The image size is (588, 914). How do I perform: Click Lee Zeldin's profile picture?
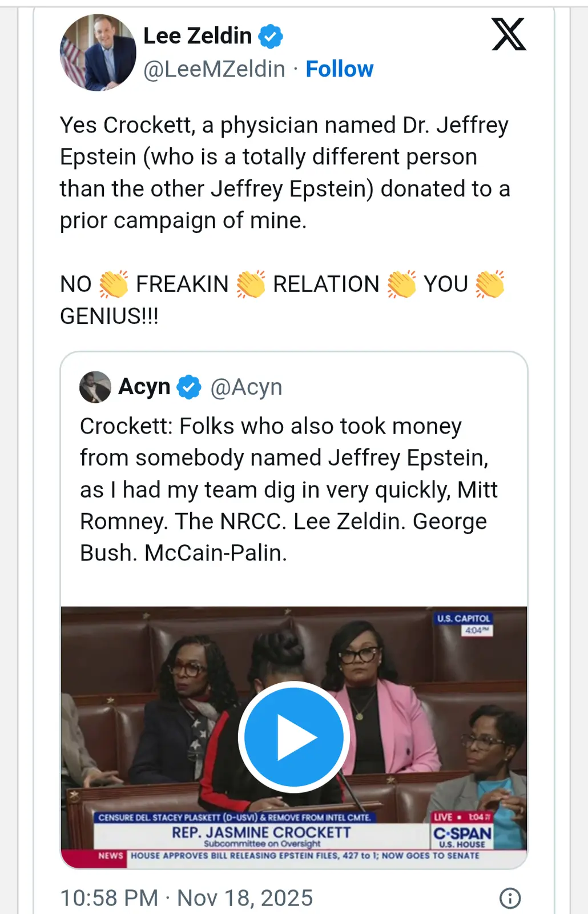click(x=98, y=52)
